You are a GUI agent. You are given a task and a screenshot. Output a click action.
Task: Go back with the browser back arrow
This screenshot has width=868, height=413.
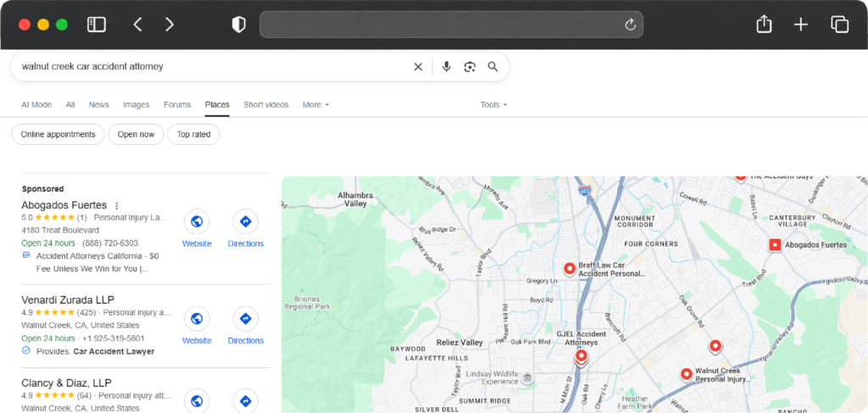138,25
